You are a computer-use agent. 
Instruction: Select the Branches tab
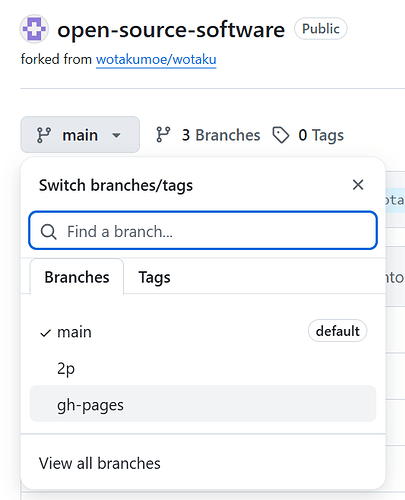click(77, 277)
